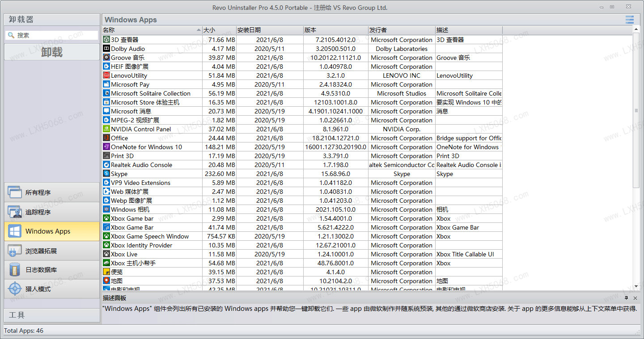This screenshot has width=644, height=339.
Task: Collapse the 卸载器 panel header
Action: click(x=52, y=20)
